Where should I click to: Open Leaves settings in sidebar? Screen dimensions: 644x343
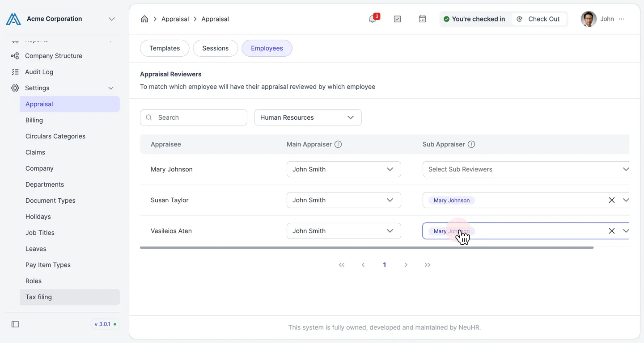70,249
